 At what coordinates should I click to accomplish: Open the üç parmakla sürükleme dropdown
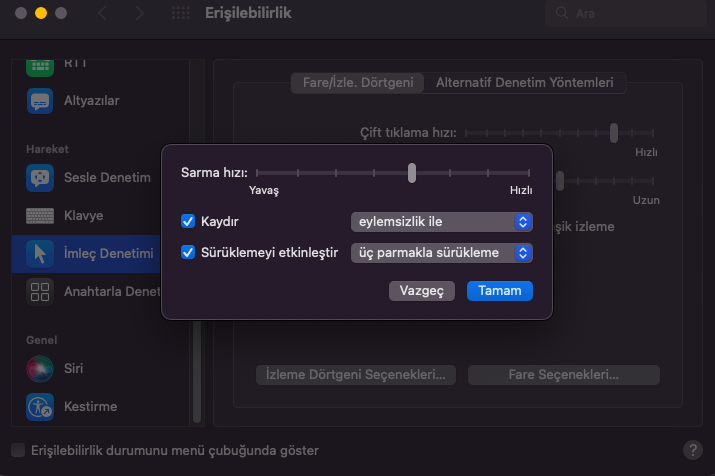pyautogui.click(x=441, y=253)
